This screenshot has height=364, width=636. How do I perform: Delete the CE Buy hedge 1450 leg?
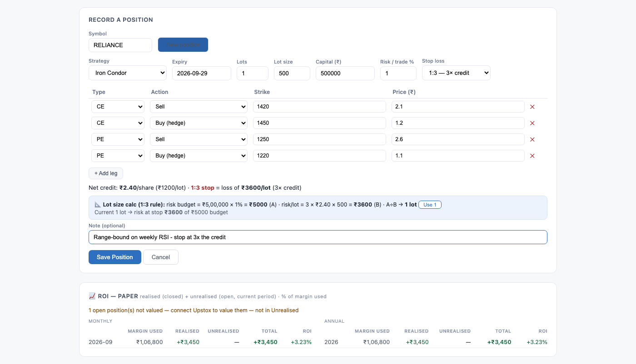tap(532, 123)
